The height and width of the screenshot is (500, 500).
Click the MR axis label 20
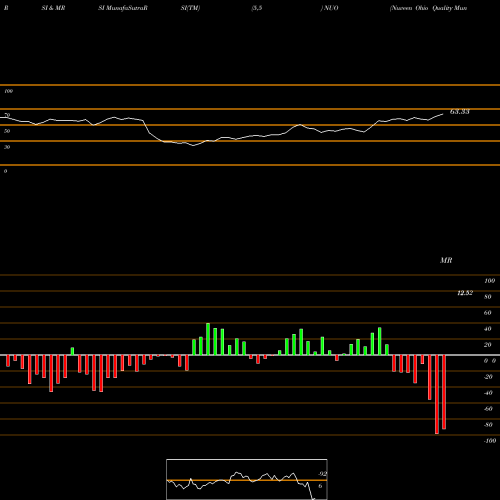[x=488, y=345]
